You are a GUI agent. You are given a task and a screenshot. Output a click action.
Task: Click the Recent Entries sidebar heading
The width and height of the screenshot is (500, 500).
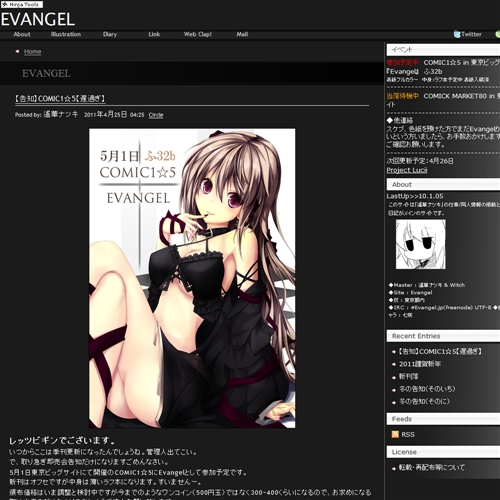tap(443, 336)
